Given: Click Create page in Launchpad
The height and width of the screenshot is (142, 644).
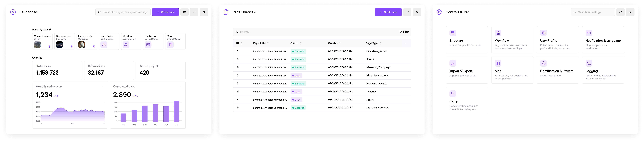Looking at the screenshot, I should tap(166, 12).
